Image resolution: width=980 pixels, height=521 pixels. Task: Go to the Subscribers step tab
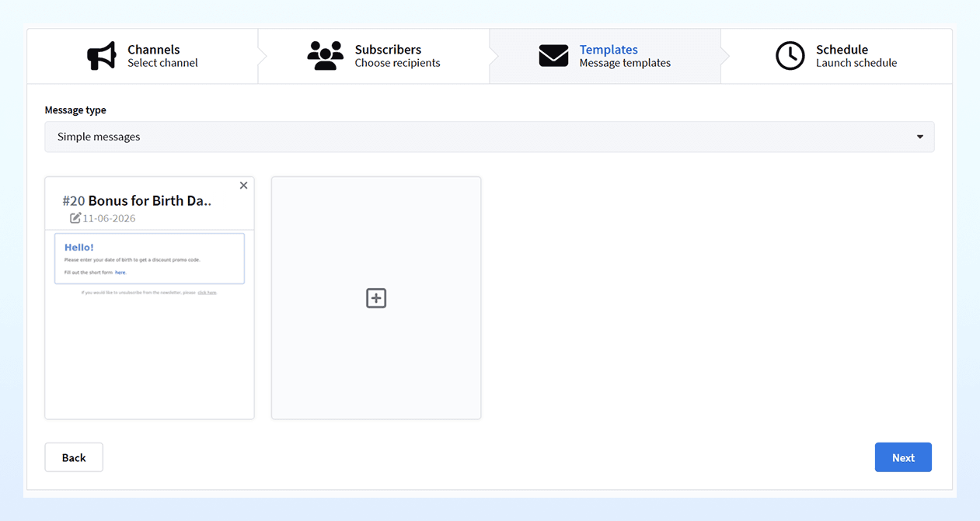373,56
